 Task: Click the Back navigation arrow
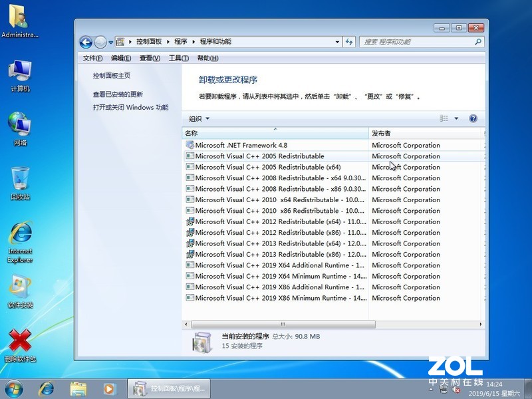click(86, 41)
